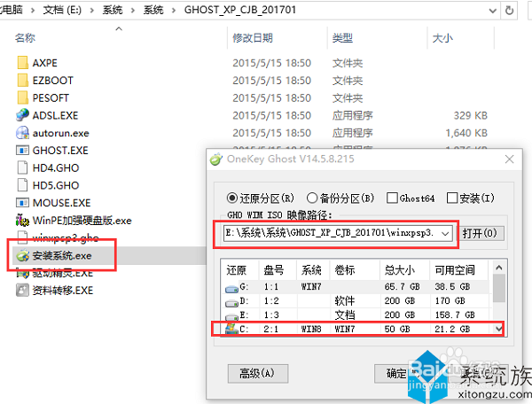Click the G: drive icon in partition list
This screenshot has width=532, height=404.
[231, 289]
